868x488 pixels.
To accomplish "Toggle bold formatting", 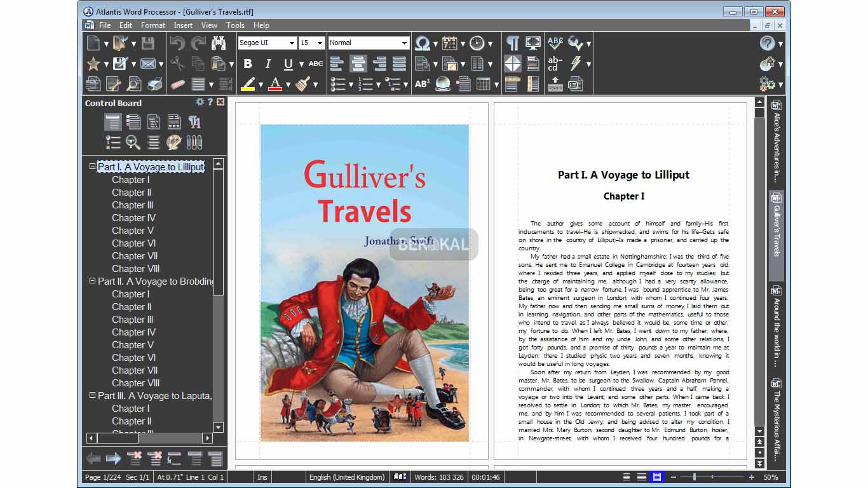I will [248, 64].
